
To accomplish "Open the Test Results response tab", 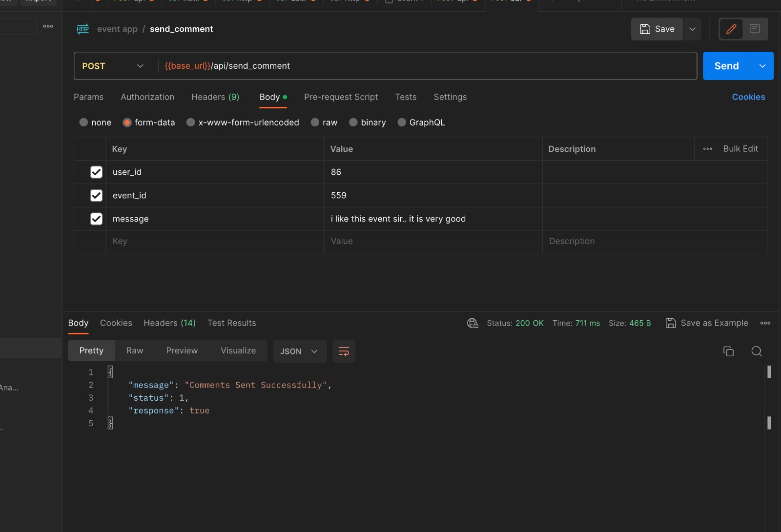I will coord(231,323).
